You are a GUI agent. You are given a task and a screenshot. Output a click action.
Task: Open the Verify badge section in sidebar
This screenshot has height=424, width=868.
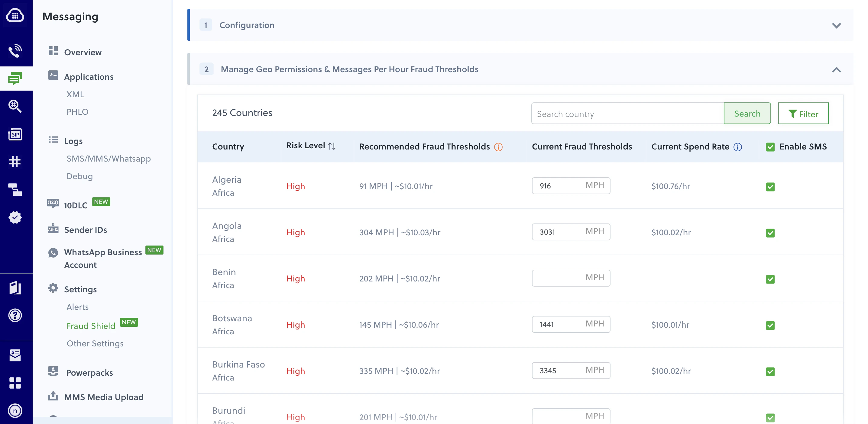point(15,217)
